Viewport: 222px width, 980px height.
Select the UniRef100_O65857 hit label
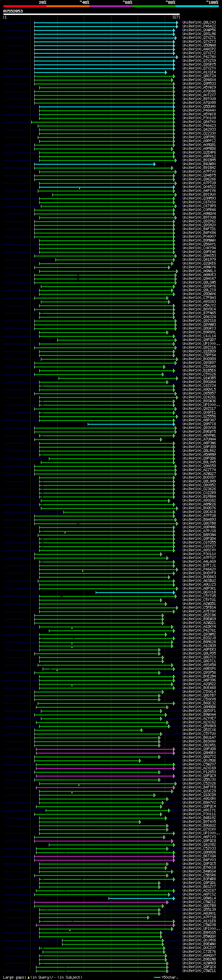[x=199, y=394]
